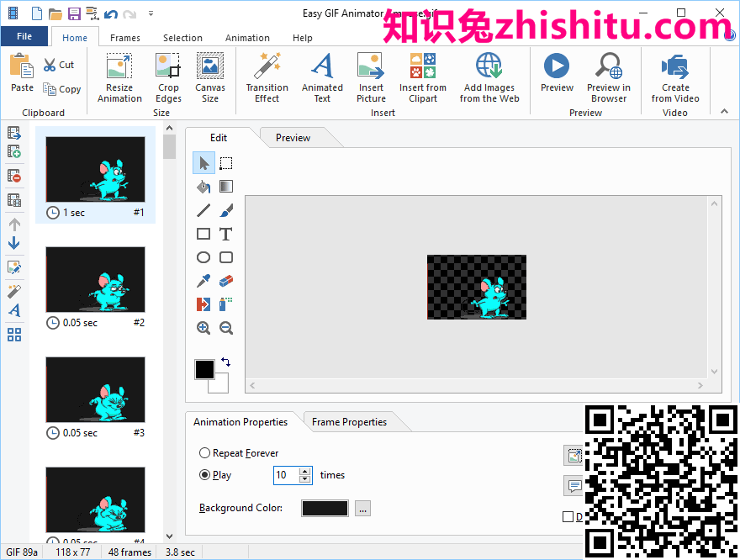Select the line drawing tool
Image resolution: width=740 pixels, height=560 pixels.
click(203, 210)
